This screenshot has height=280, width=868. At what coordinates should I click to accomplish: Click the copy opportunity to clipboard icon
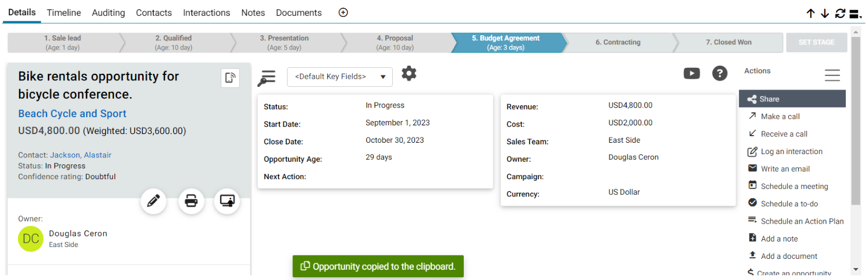[x=231, y=78]
